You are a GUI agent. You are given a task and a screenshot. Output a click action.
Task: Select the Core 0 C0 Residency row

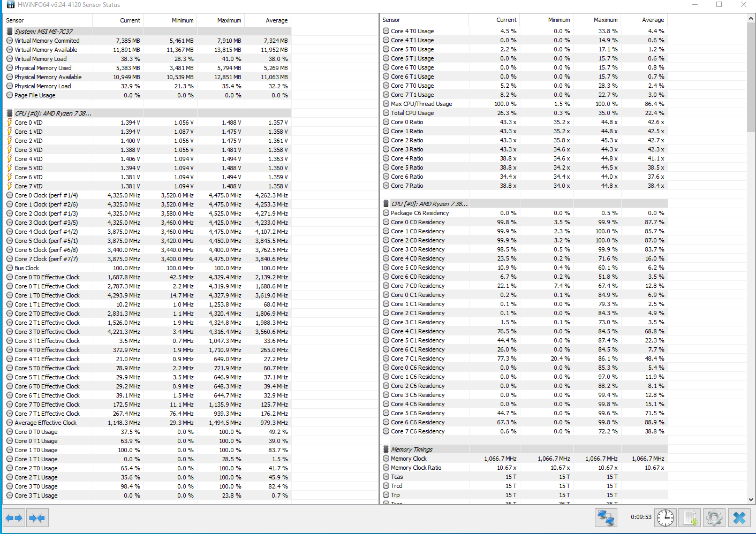pyautogui.click(x=524, y=222)
